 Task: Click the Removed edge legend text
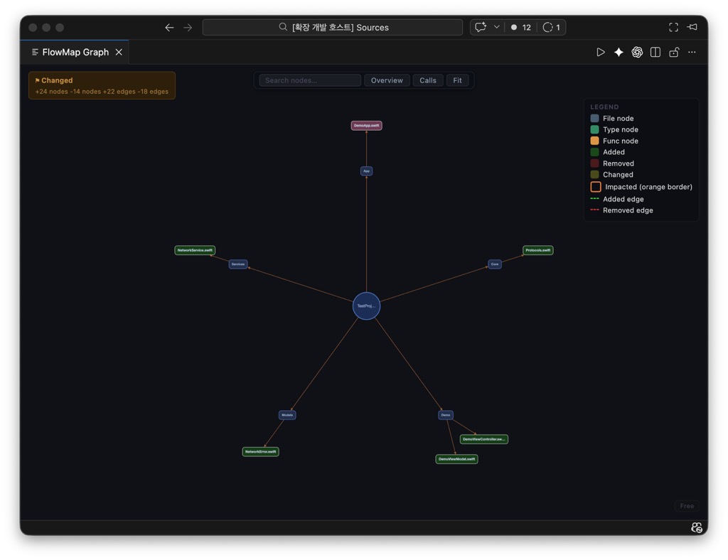pos(628,210)
